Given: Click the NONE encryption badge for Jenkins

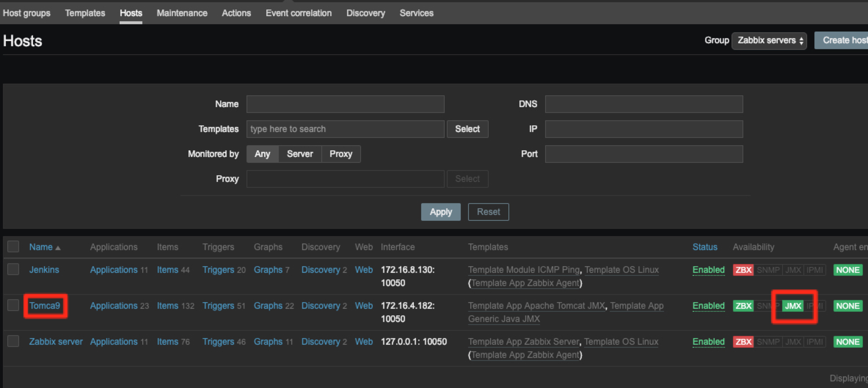Looking at the screenshot, I should (848, 270).
